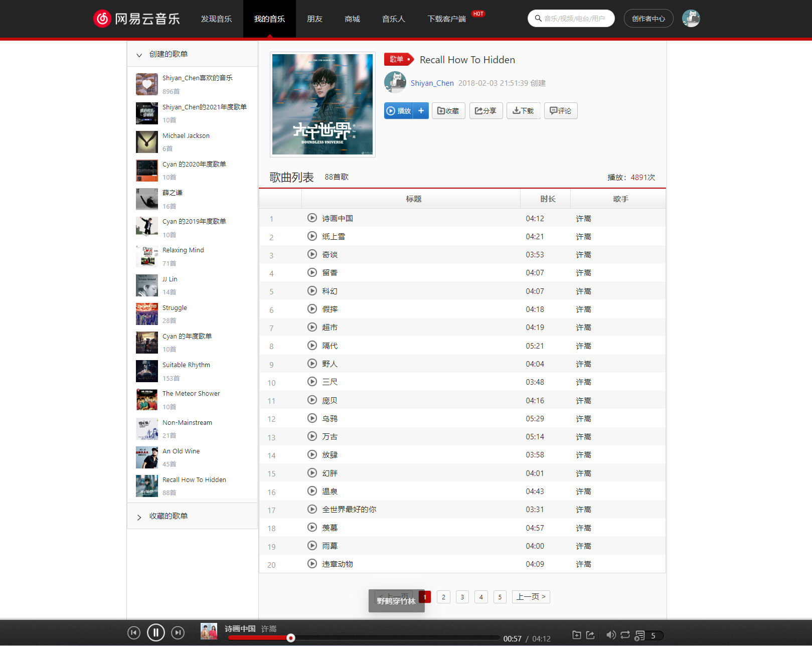Play song 野人 with its play icon

pyautogui.click(x=312, y=364)
